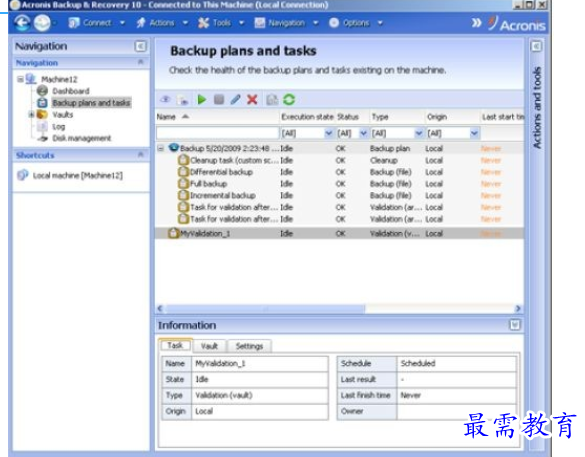Viewport: 585px width, 457px height.
Task: Collapse the Backup 5/20/2009 plan row
Action: pyautogui.click(x=161, y=148)
